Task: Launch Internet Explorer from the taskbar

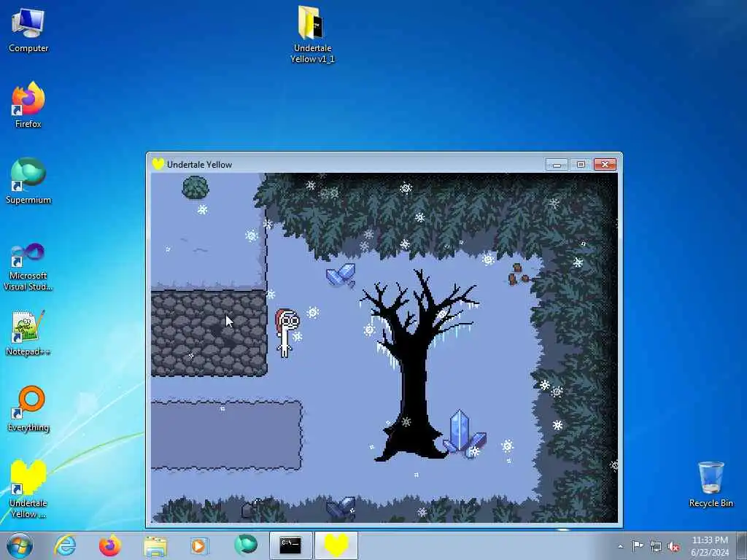Action: [65, 545]
